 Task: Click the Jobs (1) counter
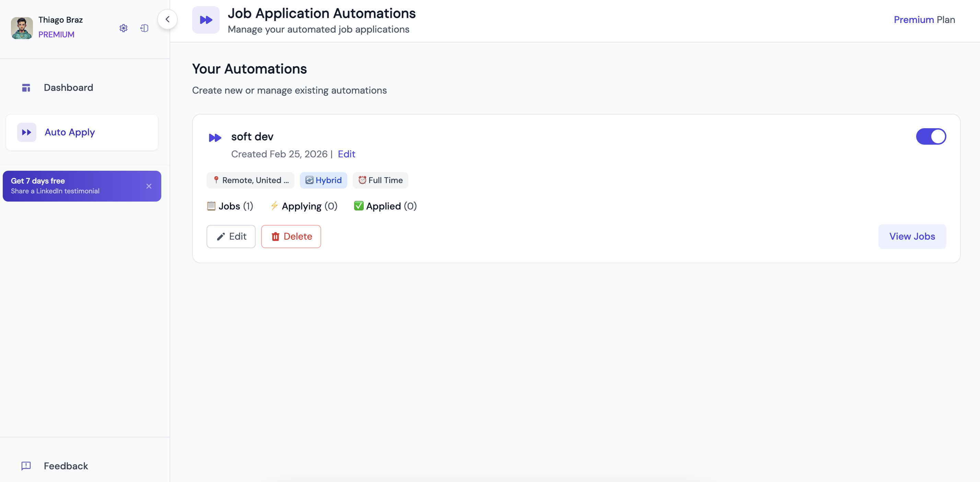[x=230, y=206]
